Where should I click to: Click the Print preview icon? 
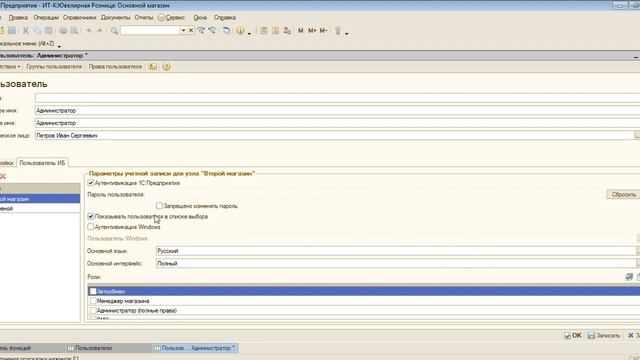[x=74, y=31]
